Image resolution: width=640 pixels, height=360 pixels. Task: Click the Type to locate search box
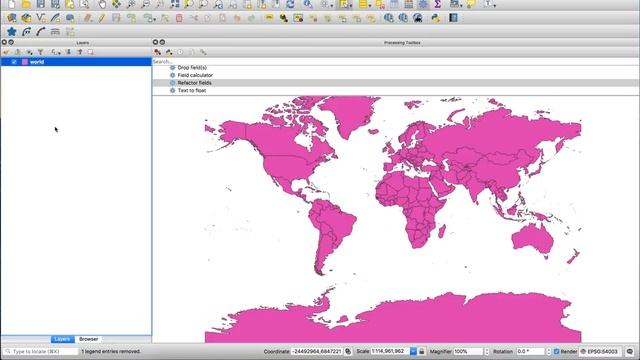click(40, 351)
